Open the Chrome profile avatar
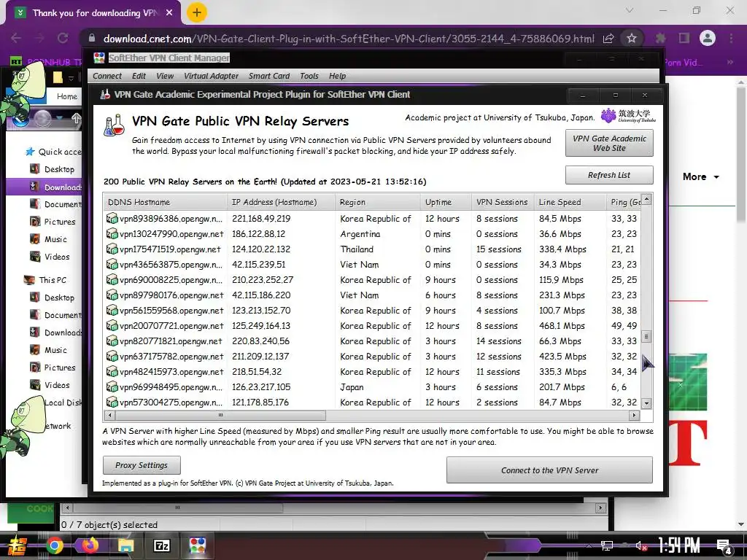747x560 pixels. (x=707, y=38)
